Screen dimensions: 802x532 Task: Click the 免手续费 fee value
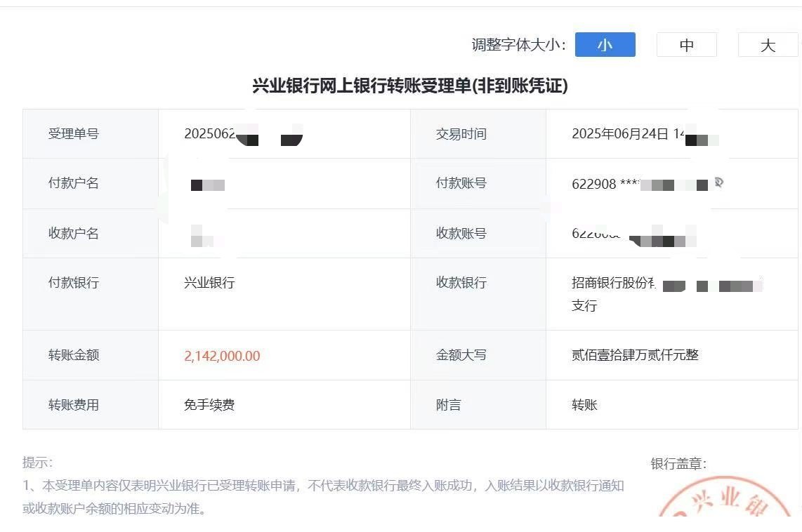coord(209,405)
